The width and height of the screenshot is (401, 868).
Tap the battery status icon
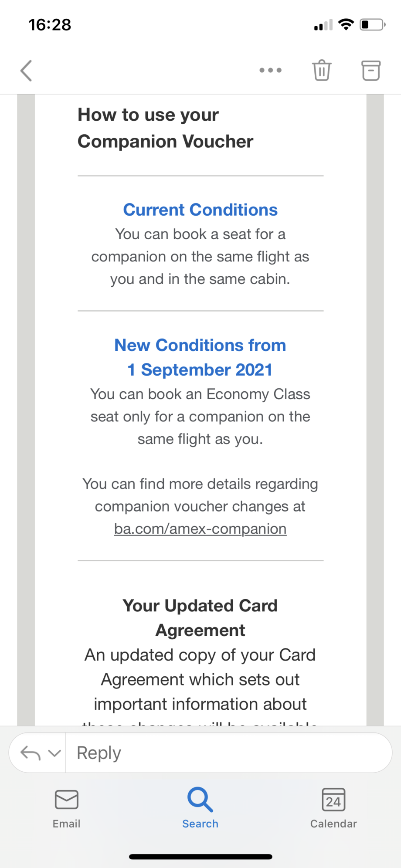click(x=372, y=24)
